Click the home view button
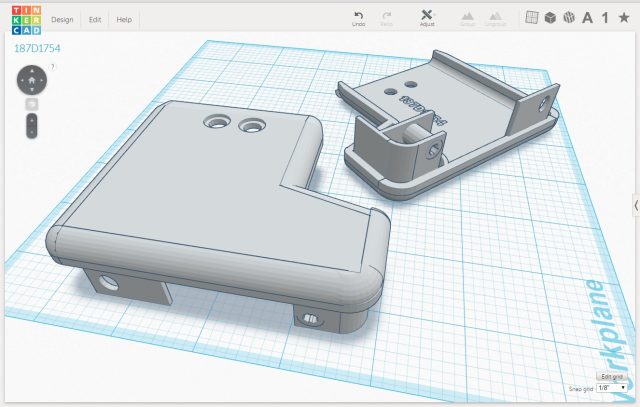This screenshot has height=407, width=640. (32, 80)
